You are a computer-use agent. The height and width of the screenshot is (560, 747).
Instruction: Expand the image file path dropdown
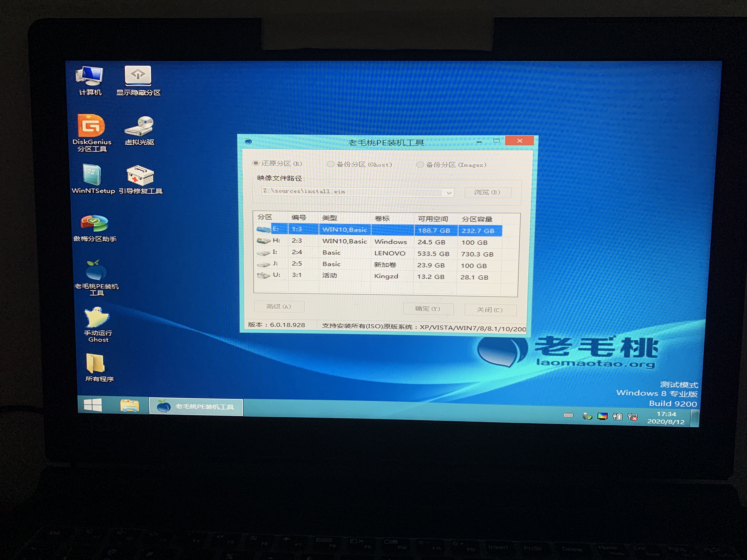coord(449,193)
